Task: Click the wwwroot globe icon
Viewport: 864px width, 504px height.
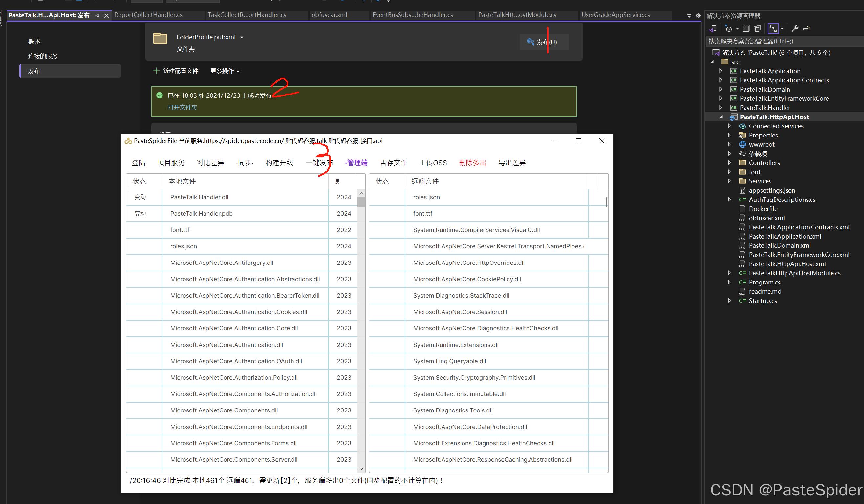Action: 742,144
